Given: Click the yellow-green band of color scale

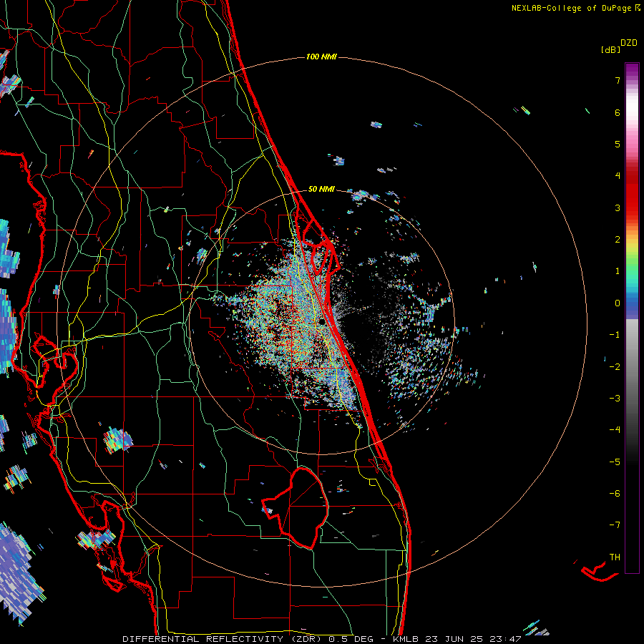Looking at the screenshot, I should coord(632,250).
